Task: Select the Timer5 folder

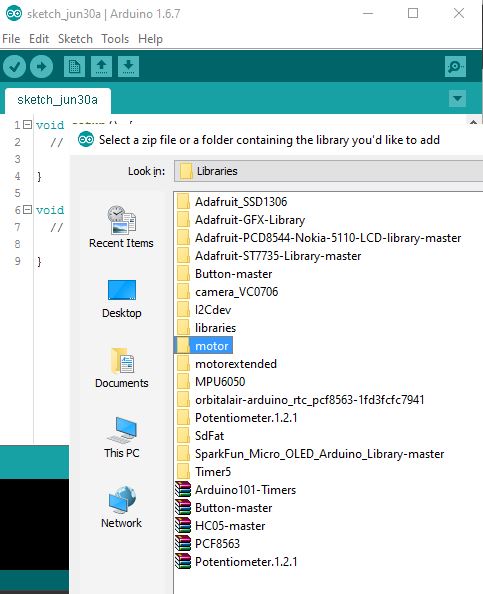Action: click(204, 472)
